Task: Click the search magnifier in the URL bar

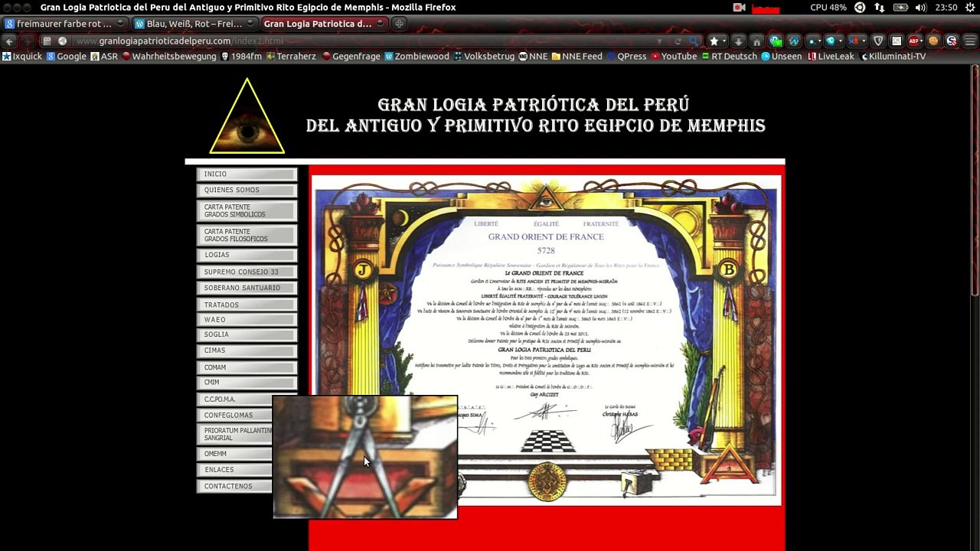Action: [693, 41]
